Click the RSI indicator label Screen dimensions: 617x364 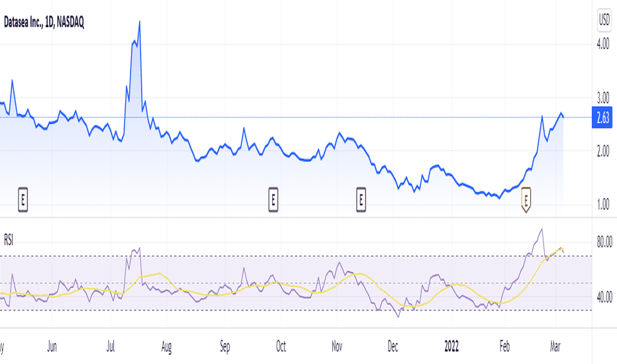(8, 240)
